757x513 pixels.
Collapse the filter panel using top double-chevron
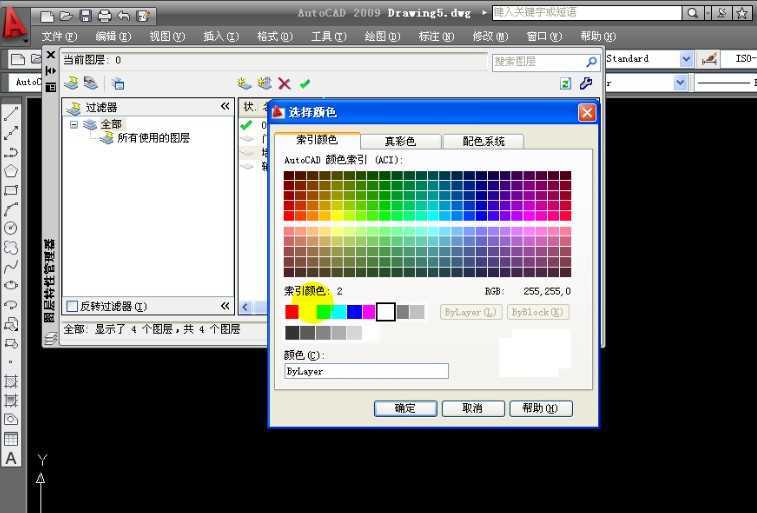[x=225, y=106]
